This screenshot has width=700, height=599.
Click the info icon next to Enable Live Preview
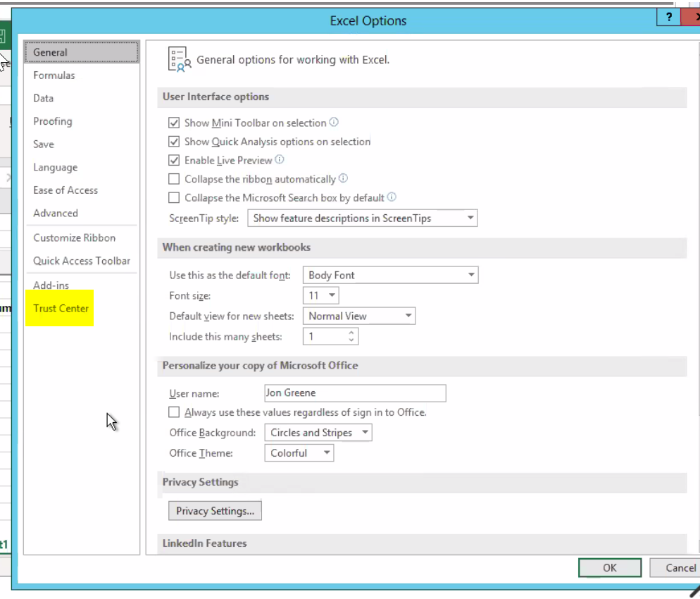click(x=280, y=159)
